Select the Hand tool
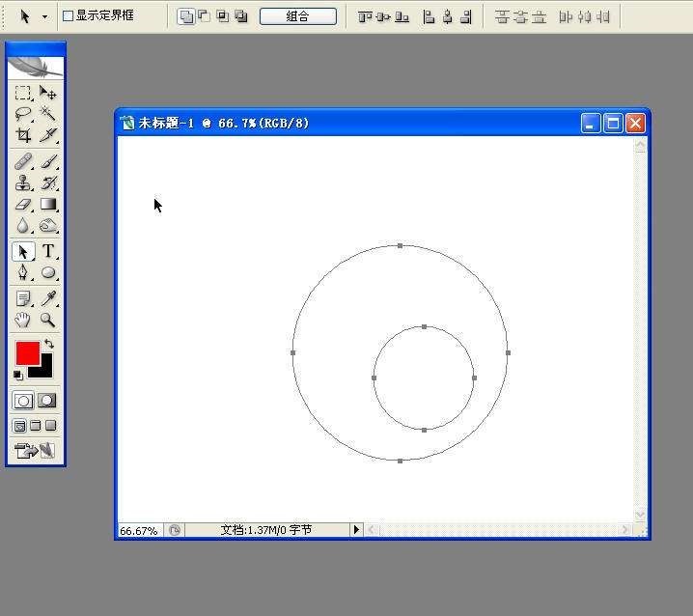 23,321
